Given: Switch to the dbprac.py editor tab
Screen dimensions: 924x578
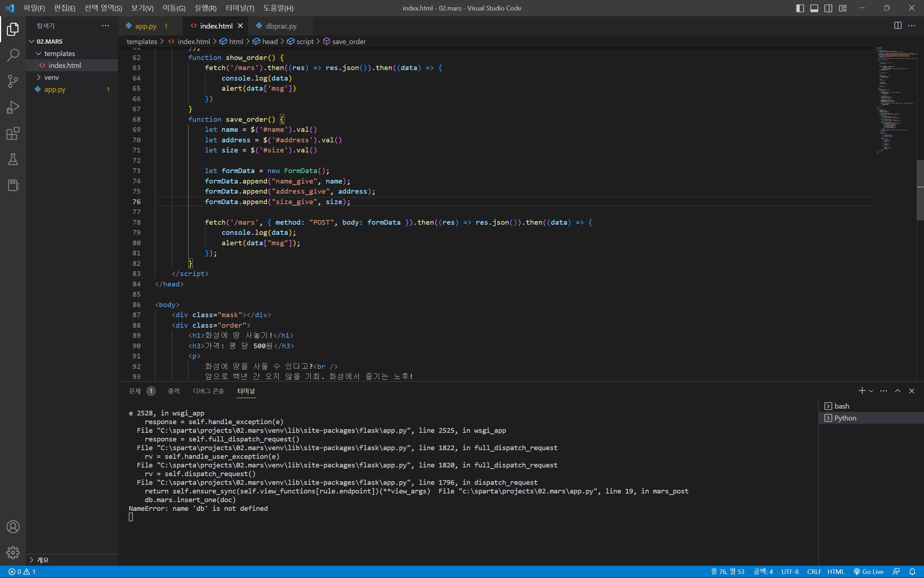Looking at the screenshot, I should tap(280, 26).
